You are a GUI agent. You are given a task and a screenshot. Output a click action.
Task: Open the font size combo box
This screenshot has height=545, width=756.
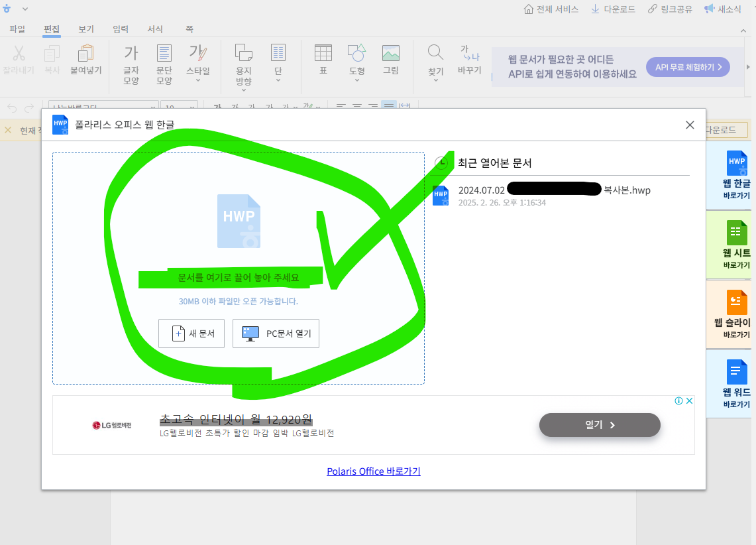point(180,106)
